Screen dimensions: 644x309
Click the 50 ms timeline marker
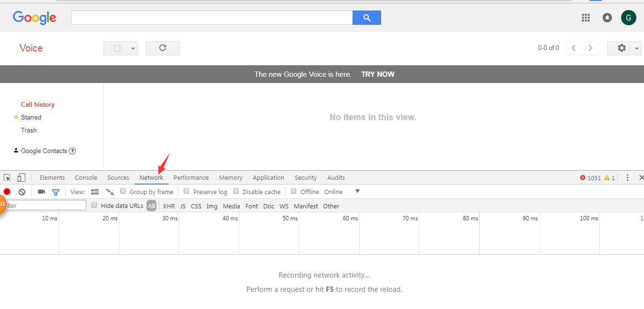pos(290,218)
